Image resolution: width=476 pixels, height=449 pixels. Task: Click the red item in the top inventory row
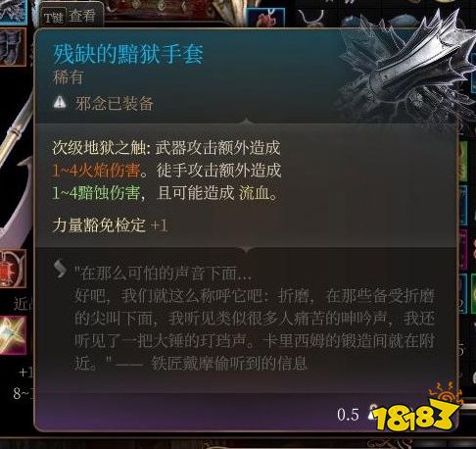click(265, 17)
